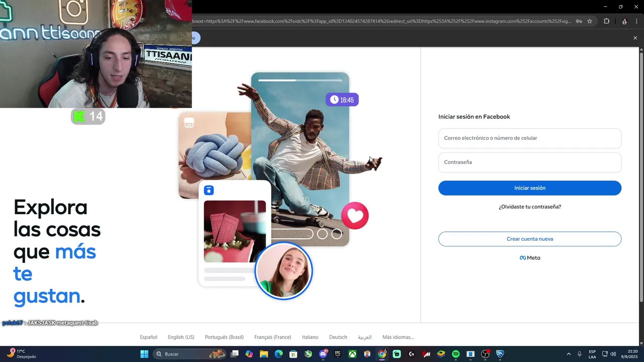This screenshot has width=644, height=362.
Task: Open the Chrome extensions puzzle icon
Action: point(606,21)
